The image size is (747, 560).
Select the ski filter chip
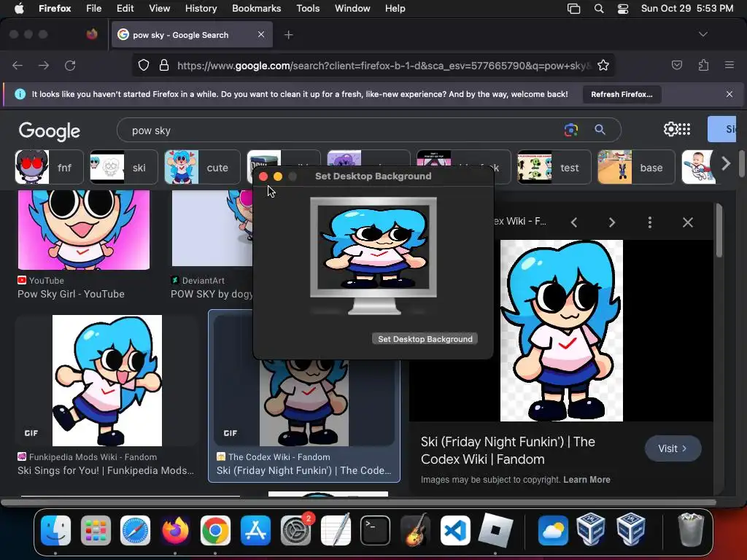tap(123, 167)
